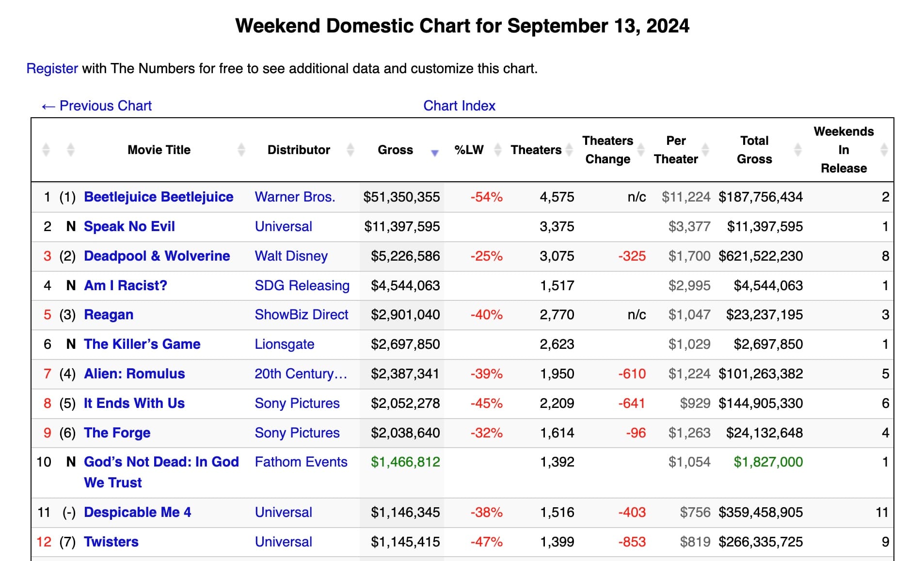This screenshot has width=924, height=561.
Task: Click the 20th Century… distributor link
Action: point(301,374)
